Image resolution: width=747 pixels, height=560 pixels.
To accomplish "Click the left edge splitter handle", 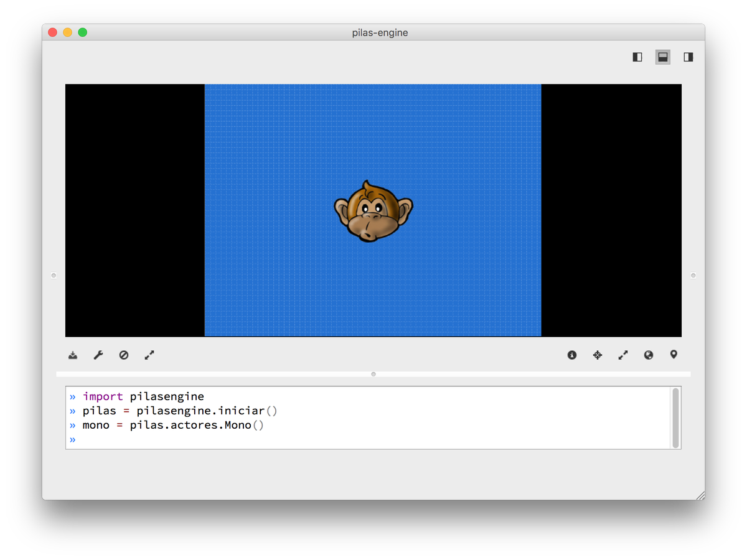I will pyautogui.click(x=54, y=275).
